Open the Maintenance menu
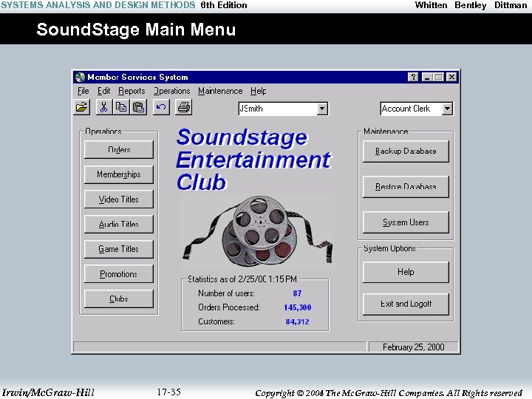Image resolution: width=532 pixels, height=399 pixels. (220, 91)
